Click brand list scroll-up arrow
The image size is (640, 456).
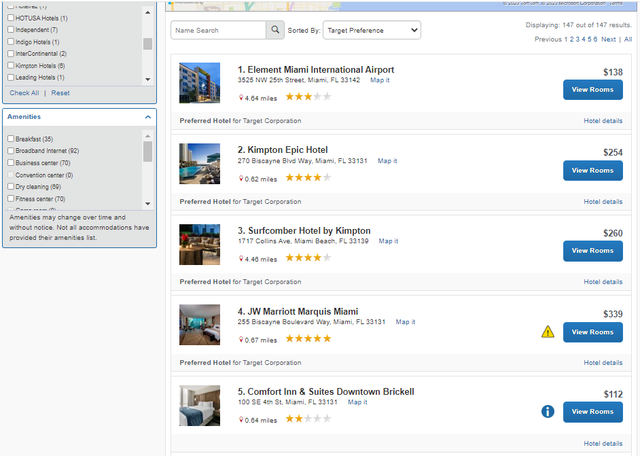tap(148, 13)
